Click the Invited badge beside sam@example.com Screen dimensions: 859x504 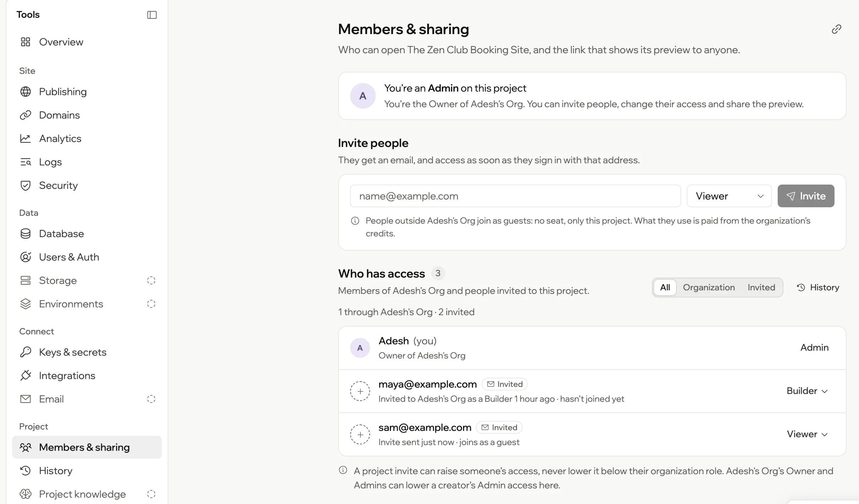coord(499,427)
